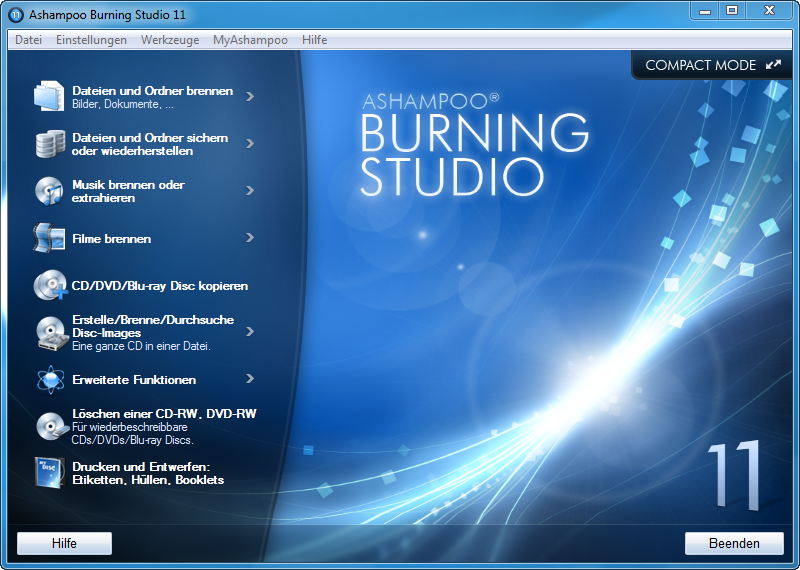This screenshot has height=570, width=800.
Task: Click the CD/DVD/Blu-ray Disc kopieren icon
Action: click(x=49, y=286)
